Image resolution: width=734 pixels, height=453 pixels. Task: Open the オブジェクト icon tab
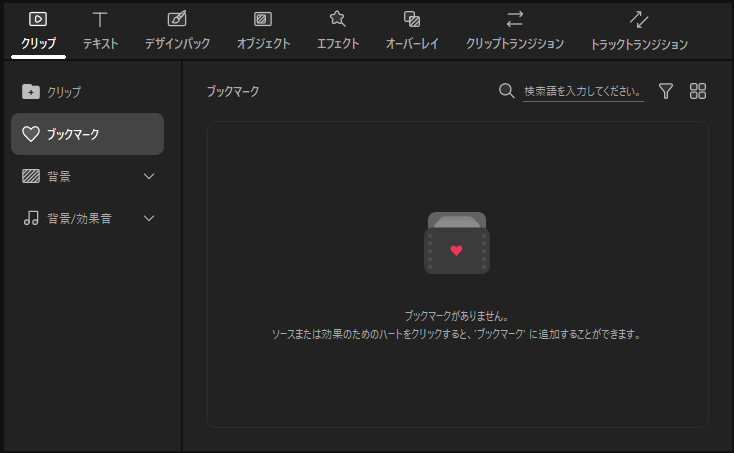coord(263,19)
